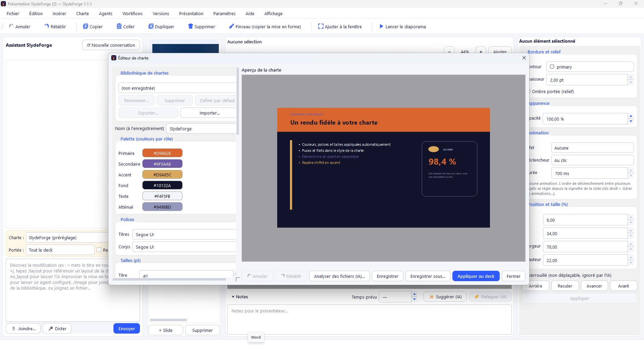Click Appliquer au deck button
The width and height of the screenshot is (644, 346).
[x=476, y=276]
